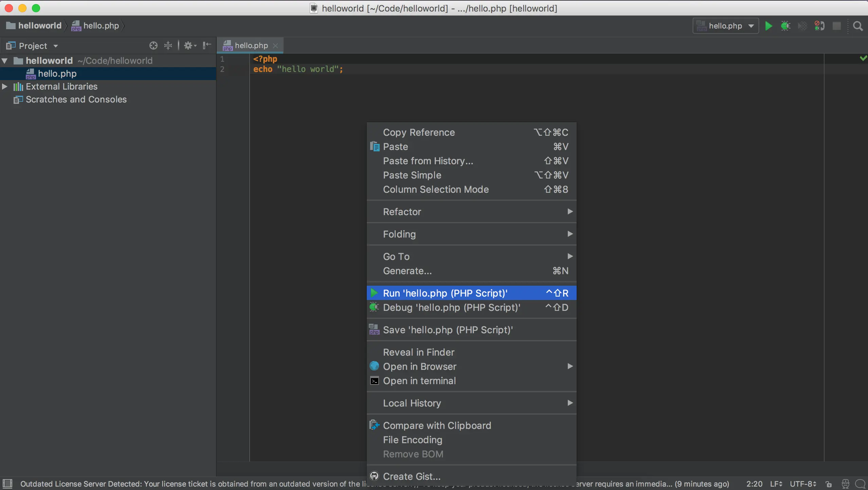The height and width of the screenshot is (490, 868).
Task: Open UTF-8 file encoding selector
Action: point(803,484)
